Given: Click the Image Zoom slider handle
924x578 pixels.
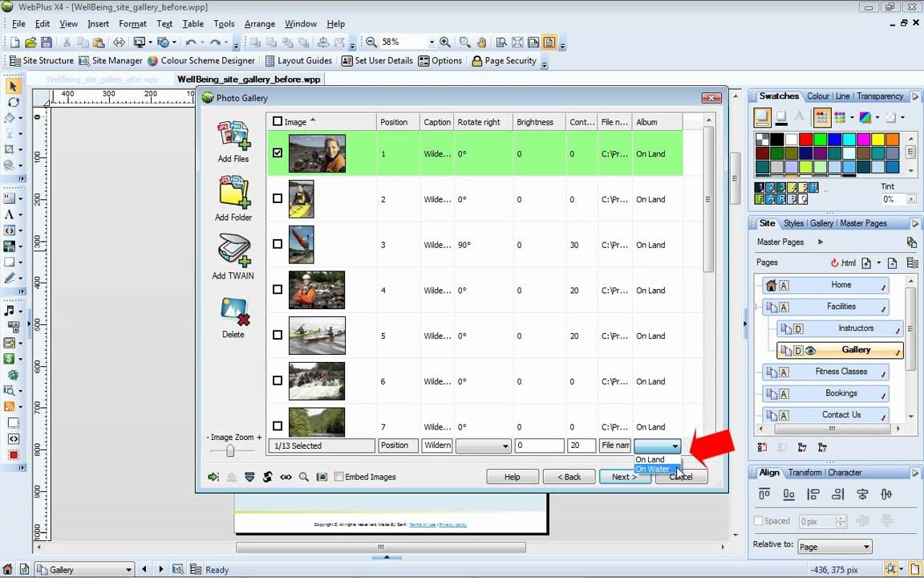Looking at the screenshot, I should click(230, 450).
